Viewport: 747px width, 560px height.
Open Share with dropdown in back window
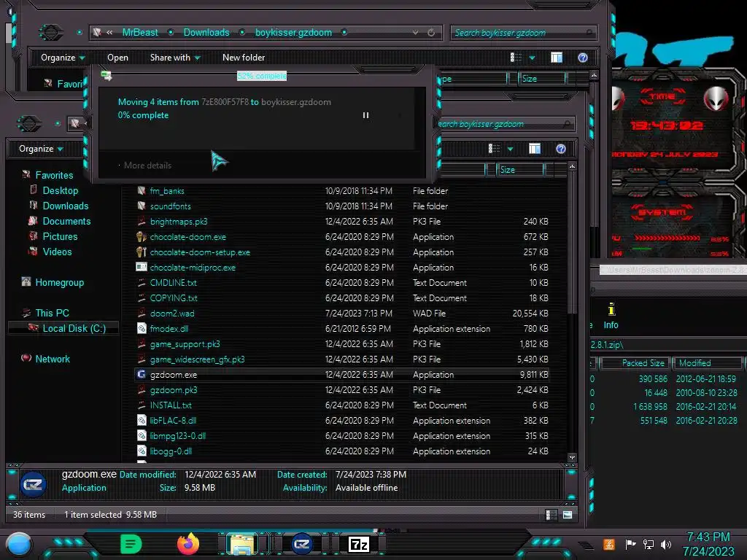[175, 58]
